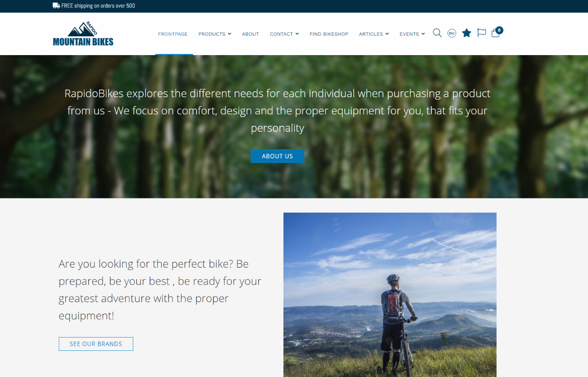Open favorites via the star icon
588x377 pixels.
pyautogui.click(x=467, y=33)
